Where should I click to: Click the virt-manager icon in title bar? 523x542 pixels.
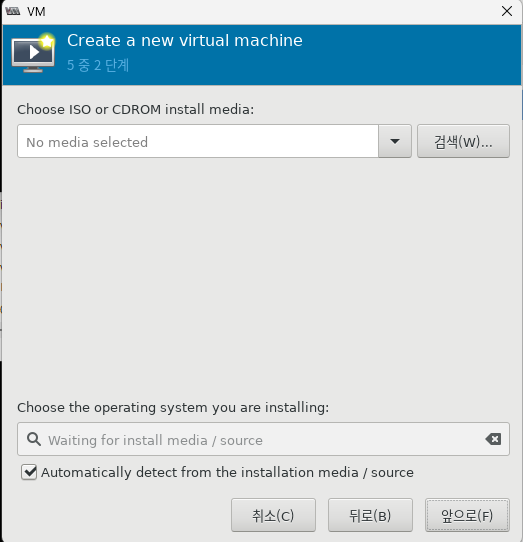[13, 11]
